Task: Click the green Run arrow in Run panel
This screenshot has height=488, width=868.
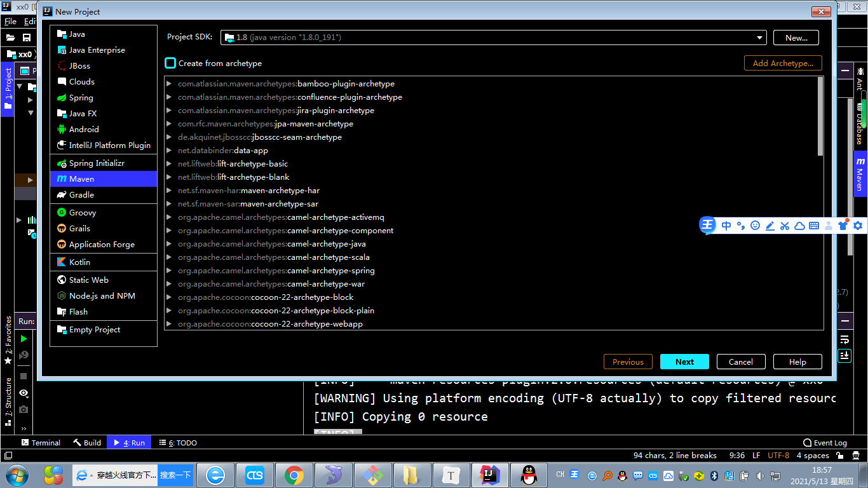Action: pyautogui.click(x=24, y=339)
